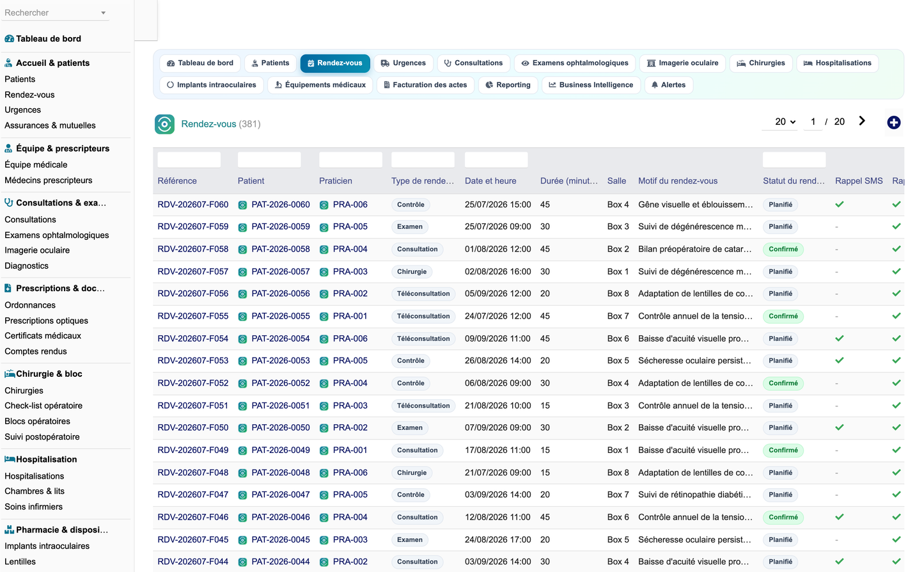The width and height of the screenshot is (924, 572).
Task: Open the Imagerie oculaire tab
Action: (x=682, y=63)
